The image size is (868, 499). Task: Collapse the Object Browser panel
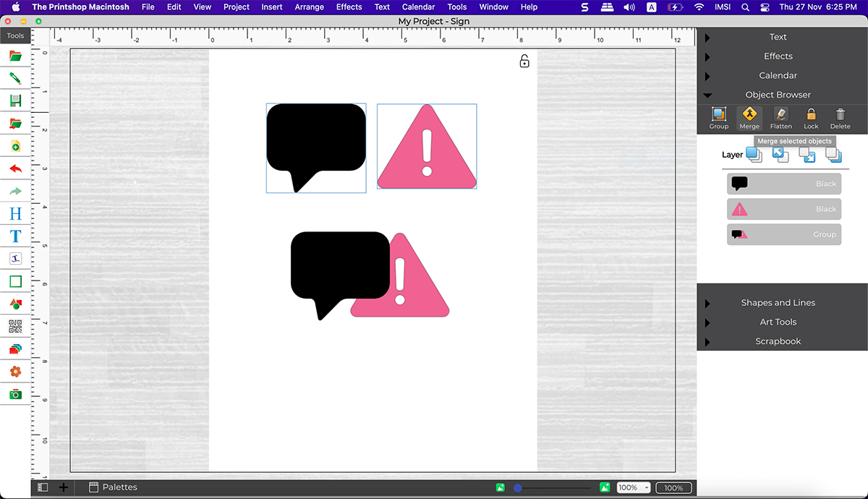[707, 95]
